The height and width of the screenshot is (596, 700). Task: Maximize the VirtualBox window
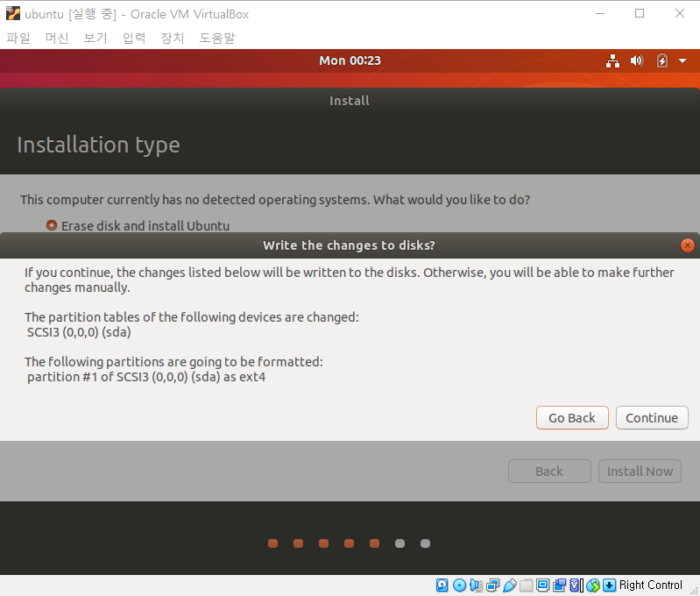(640, 14)
